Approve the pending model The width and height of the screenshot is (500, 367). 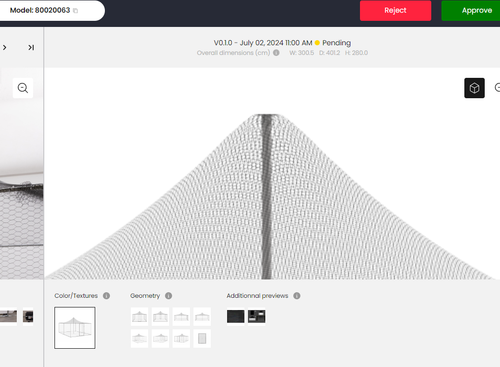(471, 11)
